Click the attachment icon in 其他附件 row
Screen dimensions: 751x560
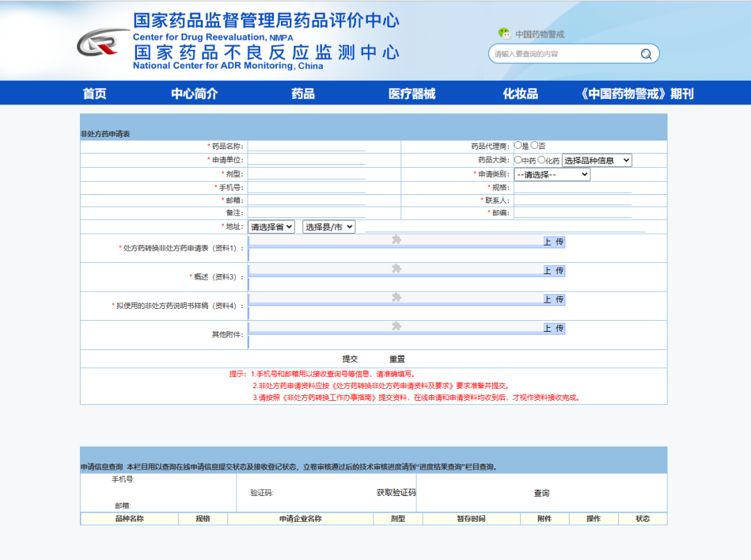(x=396, y=325)
